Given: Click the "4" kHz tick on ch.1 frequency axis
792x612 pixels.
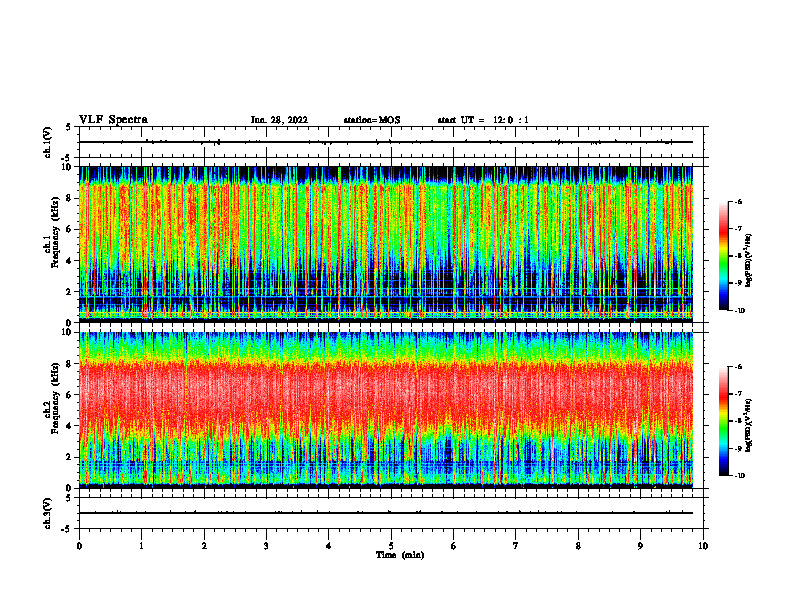Looking at the screenshot, I should click(x=70, y=261).
